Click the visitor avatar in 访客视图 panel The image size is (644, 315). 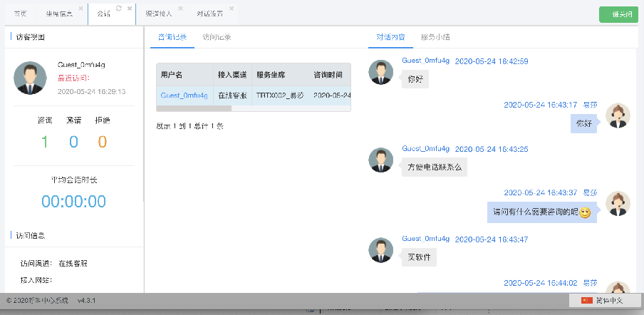pyautogui.click(x=30, y=78)
